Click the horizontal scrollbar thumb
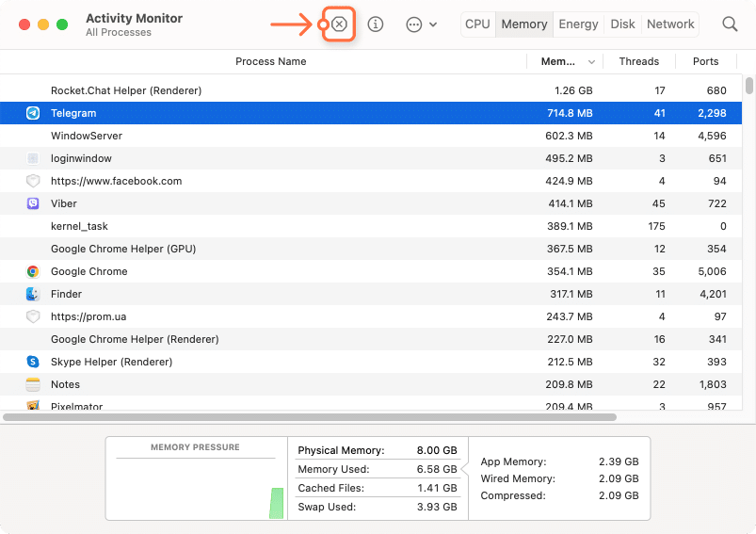This screenshot has width=756, height=534. pyautogui.click(x=310, y=417)
